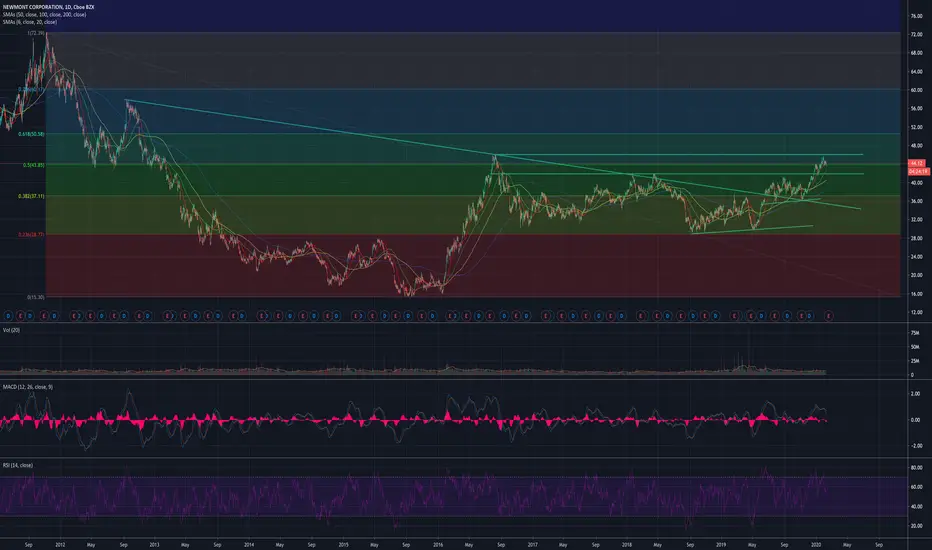Select the SMAs (6, close, 20, close) legend
The height and width of the screenshot is (550, 932).
point(30,22)
